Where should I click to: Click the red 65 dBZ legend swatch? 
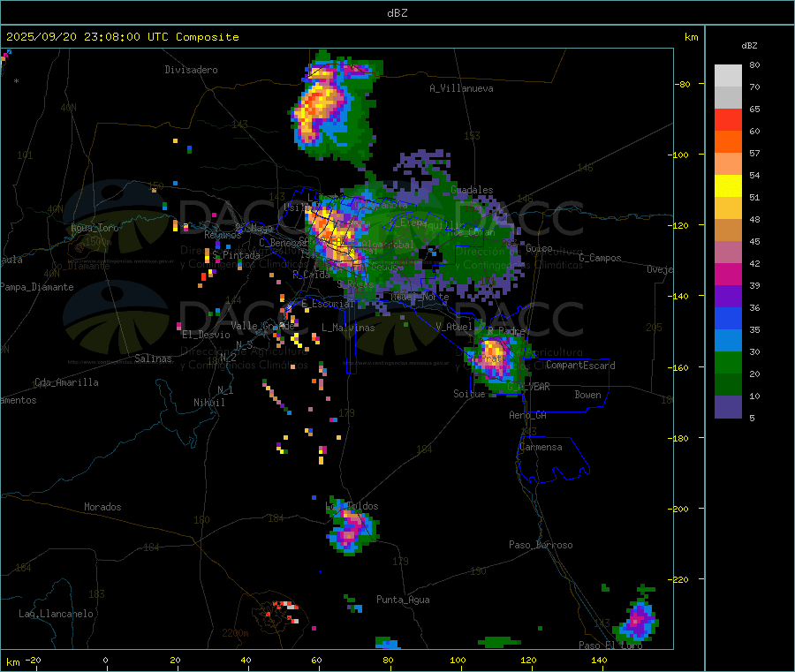coord(728,119)
